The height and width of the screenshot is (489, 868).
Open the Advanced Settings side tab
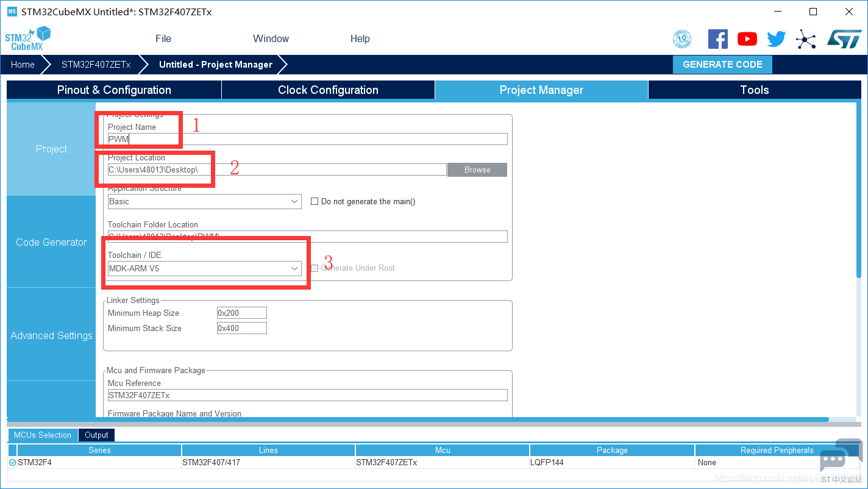click(x=51, y=335)
